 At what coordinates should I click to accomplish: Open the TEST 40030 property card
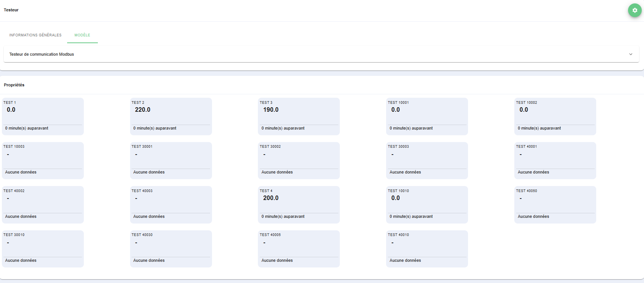(171, 249)
